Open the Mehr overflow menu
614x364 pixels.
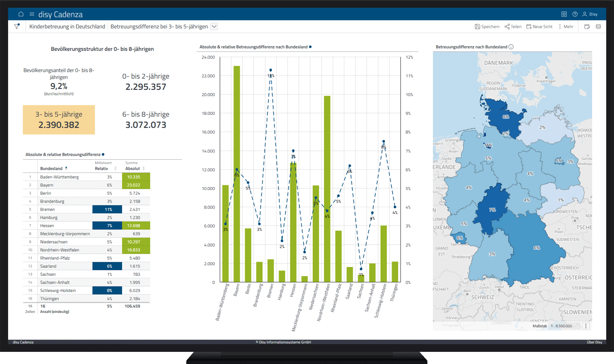(566, 26)
